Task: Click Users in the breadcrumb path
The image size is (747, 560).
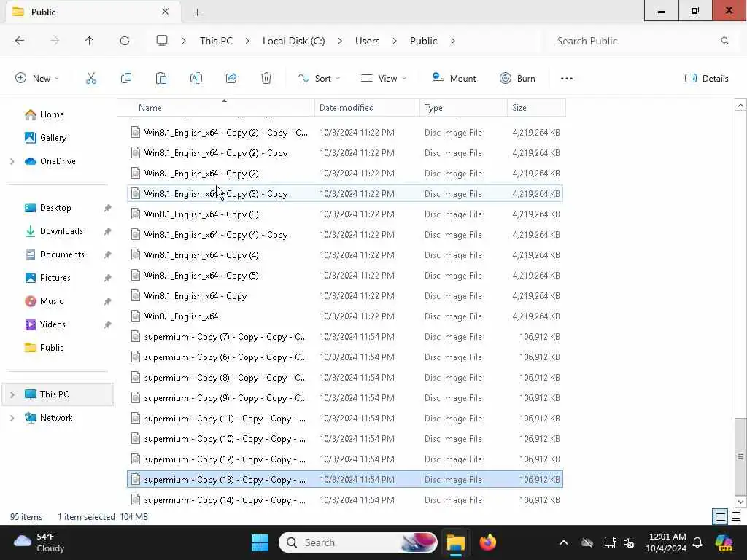Action: [x=368, y=41]
